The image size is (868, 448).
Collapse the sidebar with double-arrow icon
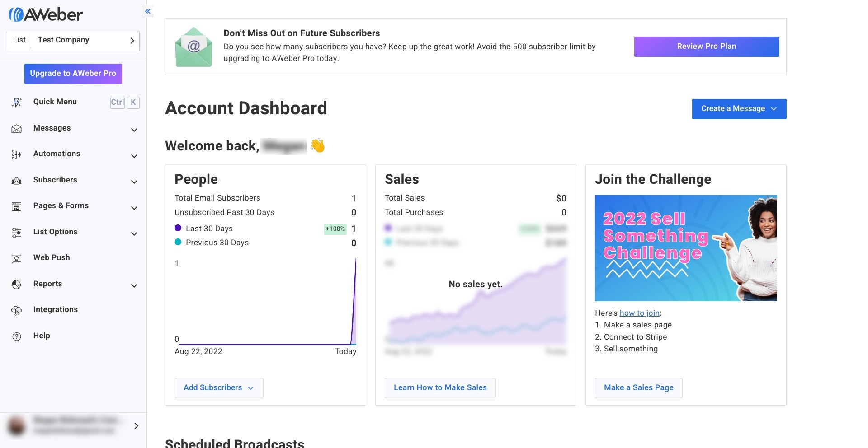pyautogui.click(x=148, y=11)
